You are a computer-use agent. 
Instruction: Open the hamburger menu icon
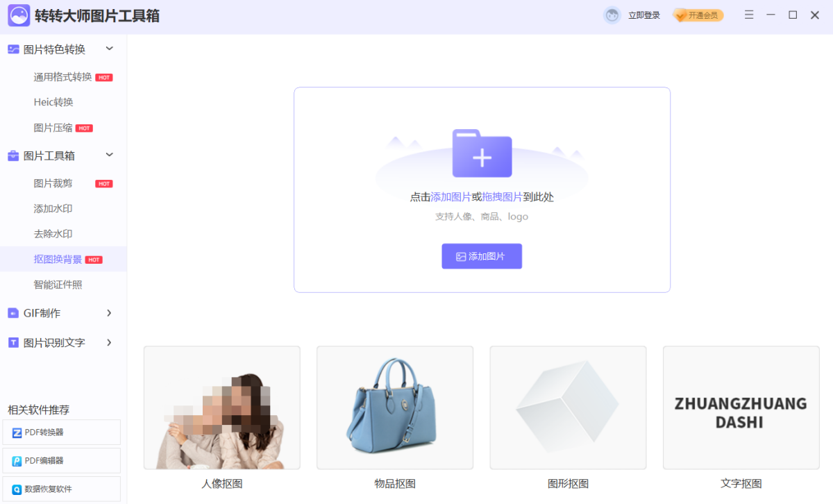[749, 15]
